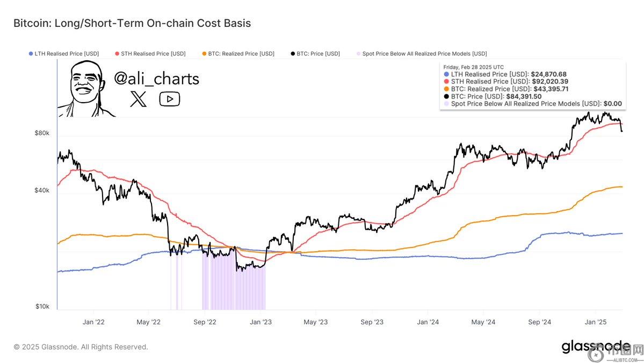
Task: Click the orange Realized Price legend dot
Action: (x=204, y=54)
